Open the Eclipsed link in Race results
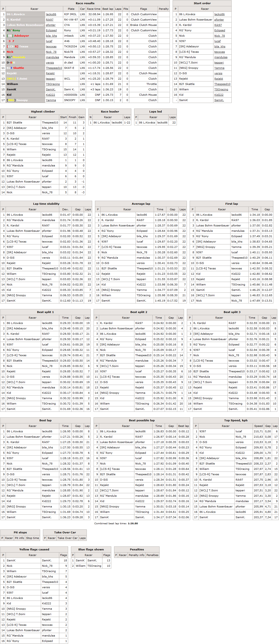The height and width of the screenshot is (644, 279). click(51, 31)
